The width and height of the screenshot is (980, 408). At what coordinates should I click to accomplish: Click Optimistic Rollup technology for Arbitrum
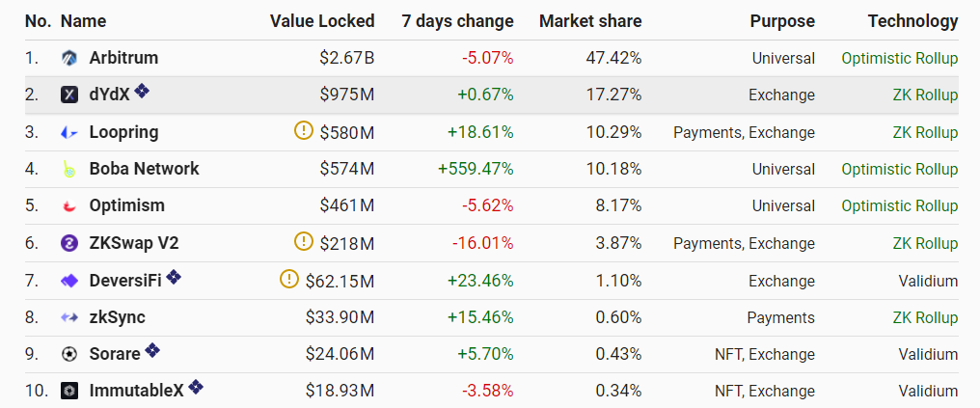[899, 58]
